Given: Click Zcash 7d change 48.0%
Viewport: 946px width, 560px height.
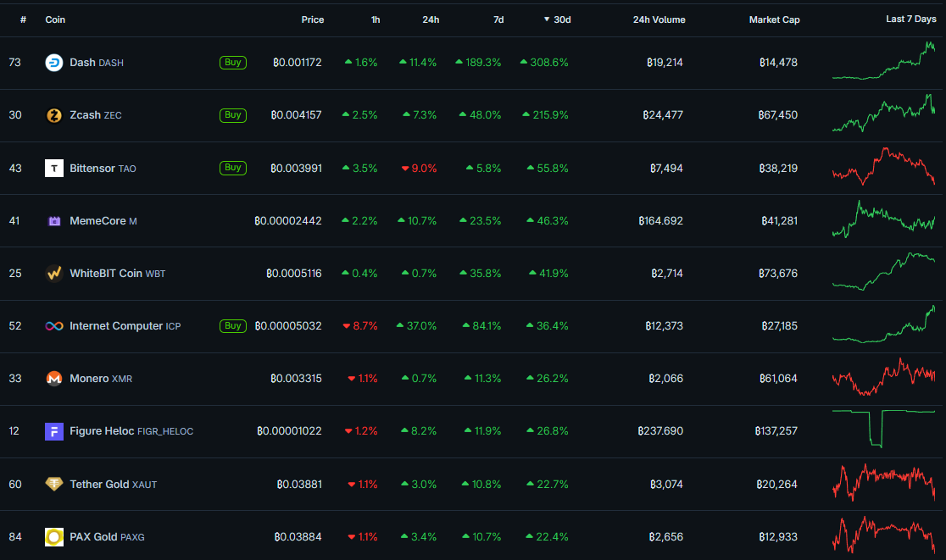Looking at the screenshot, I should point(481,115).
